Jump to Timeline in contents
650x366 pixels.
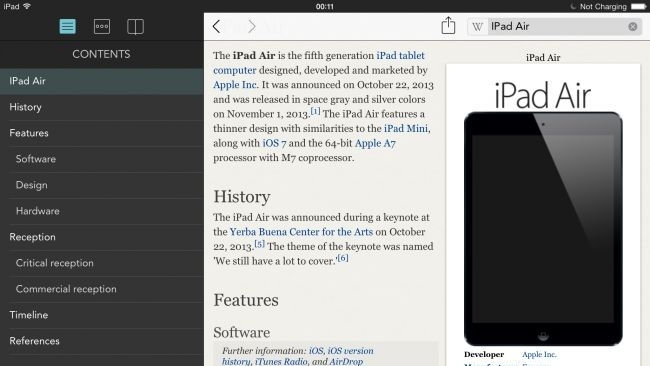102,315
